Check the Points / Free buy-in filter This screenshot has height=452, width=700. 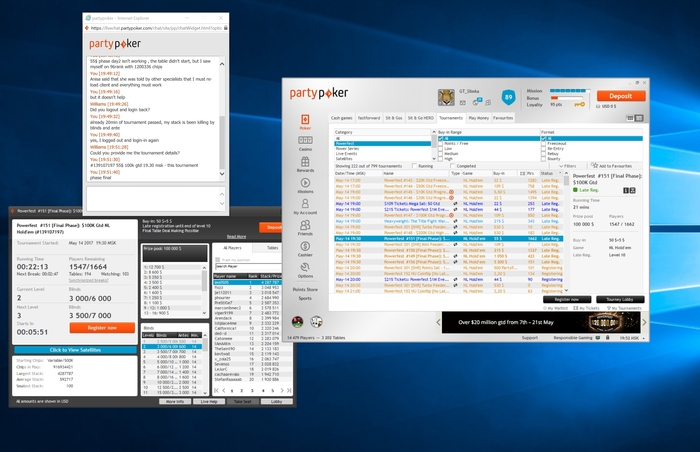pos(441,144)
